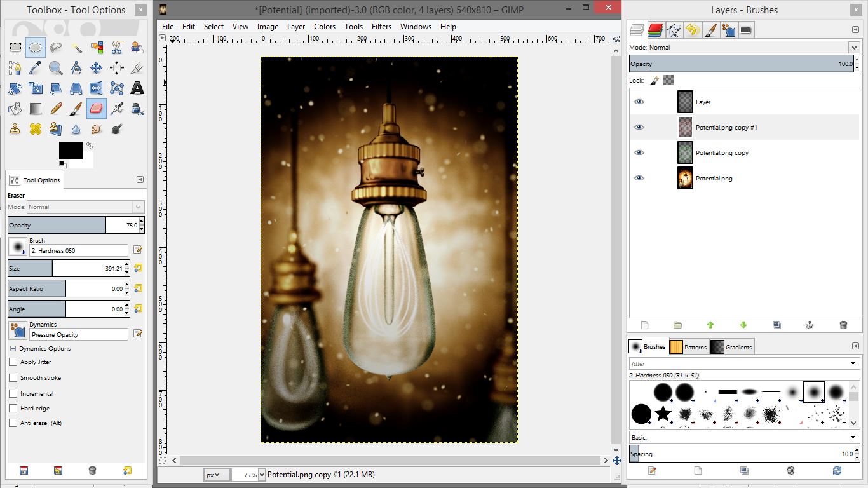Viewport: 868px width, 488px height.
Task: Select the Shear tool
Action: 56,88
